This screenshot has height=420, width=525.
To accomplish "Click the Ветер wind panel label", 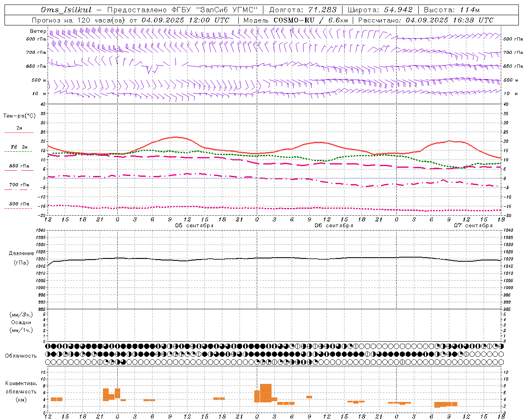I will coord(38,31).
